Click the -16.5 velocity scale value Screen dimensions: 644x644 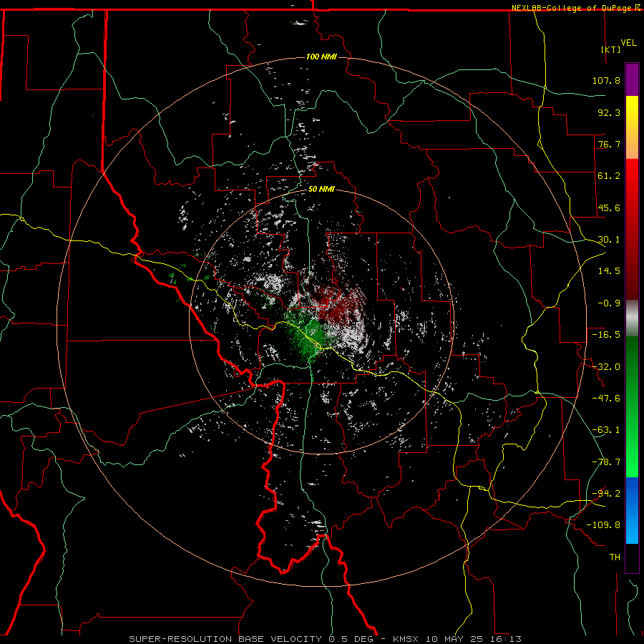tap(606, 335)
